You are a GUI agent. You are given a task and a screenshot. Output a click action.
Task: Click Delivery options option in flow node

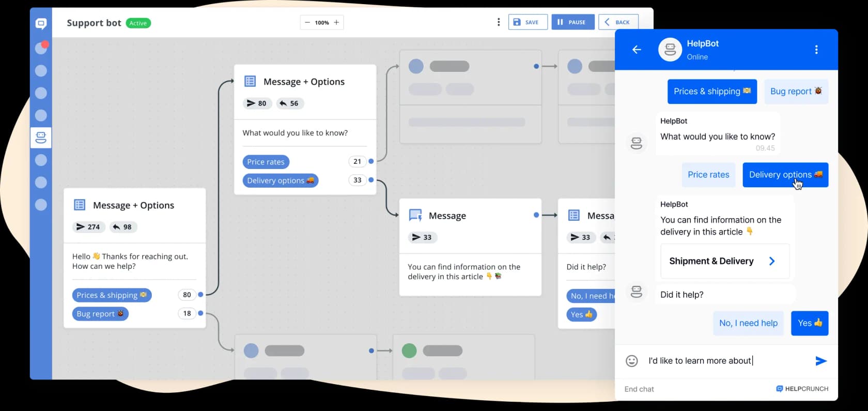[x=281, y=180]
